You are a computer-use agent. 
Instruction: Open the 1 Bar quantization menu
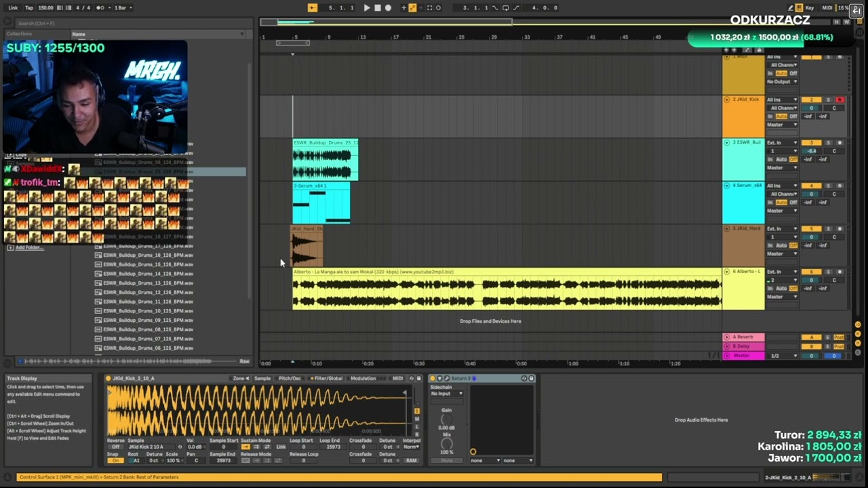click(x=123, y=8)
